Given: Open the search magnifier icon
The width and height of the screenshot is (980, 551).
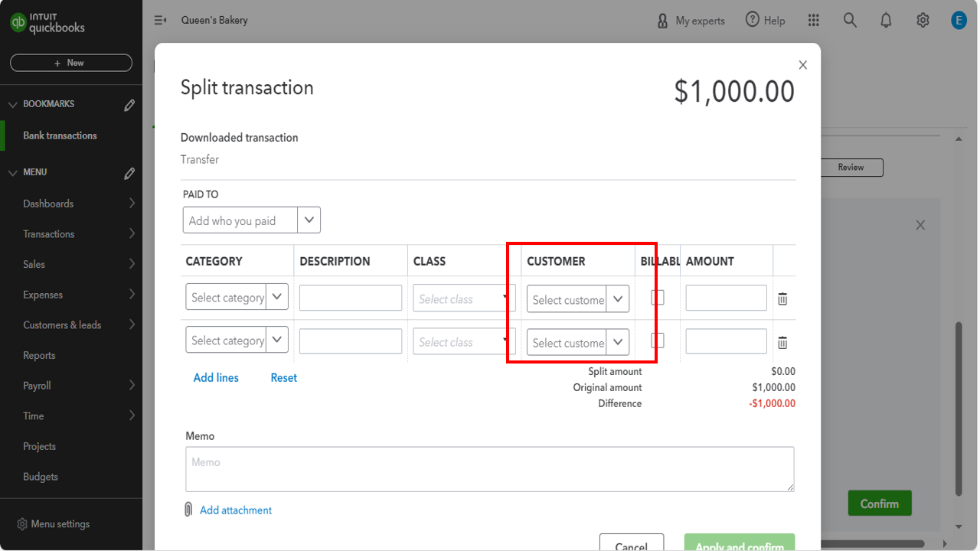Looking at the screenshot, I should coord(850,21).
